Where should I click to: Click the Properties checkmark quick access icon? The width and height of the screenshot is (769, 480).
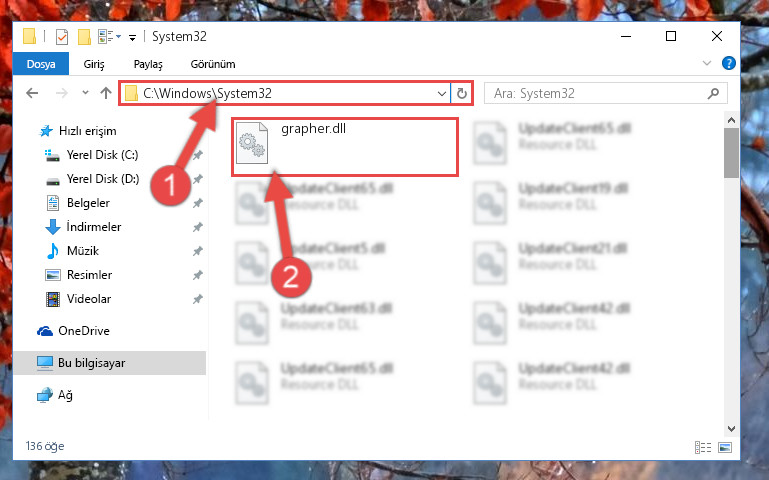(62, 37)
